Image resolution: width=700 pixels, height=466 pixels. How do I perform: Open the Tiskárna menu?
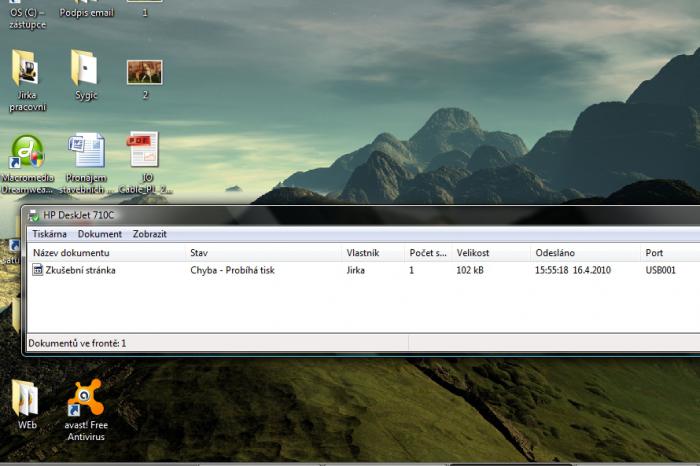(49, 234)
